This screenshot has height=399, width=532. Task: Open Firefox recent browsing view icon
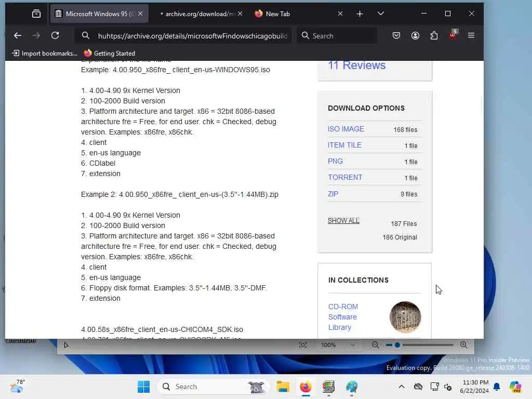point(36,14)
